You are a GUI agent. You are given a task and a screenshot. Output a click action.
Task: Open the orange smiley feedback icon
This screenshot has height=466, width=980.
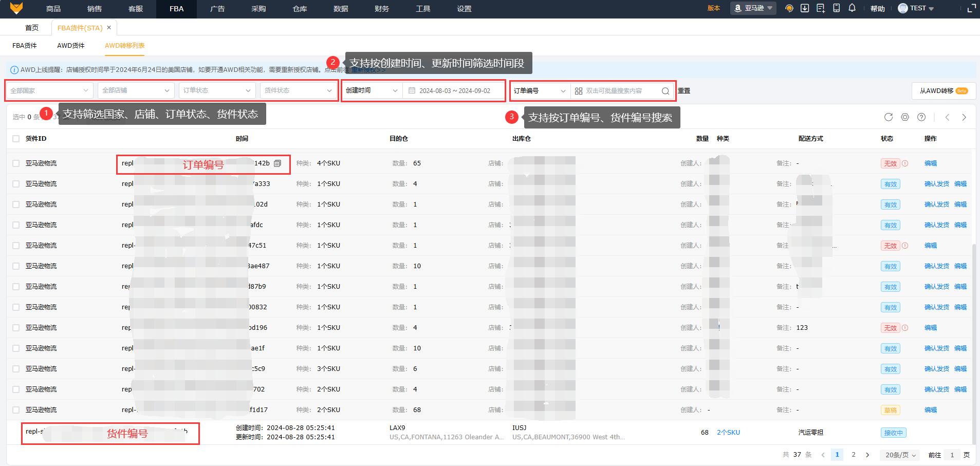pos(789,8)
